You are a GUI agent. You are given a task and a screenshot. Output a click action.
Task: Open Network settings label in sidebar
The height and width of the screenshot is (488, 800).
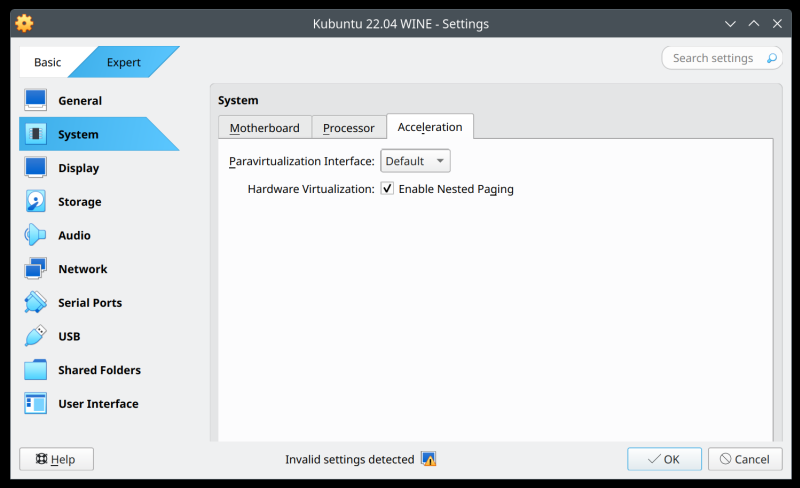click(x=83, y=269)
